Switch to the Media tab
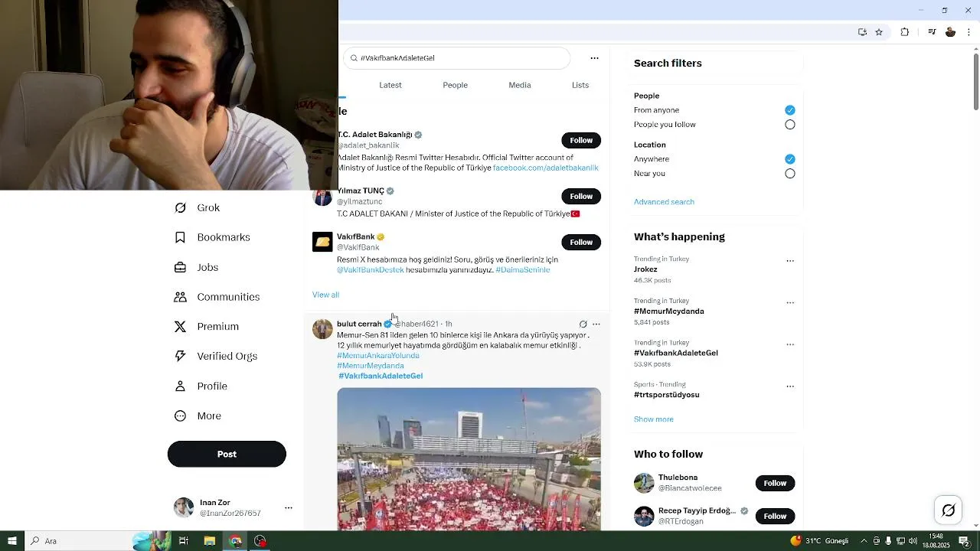Image resolution: width=980 pixels, height=551 pixels. pyautogui.click(x=520, y=85)
